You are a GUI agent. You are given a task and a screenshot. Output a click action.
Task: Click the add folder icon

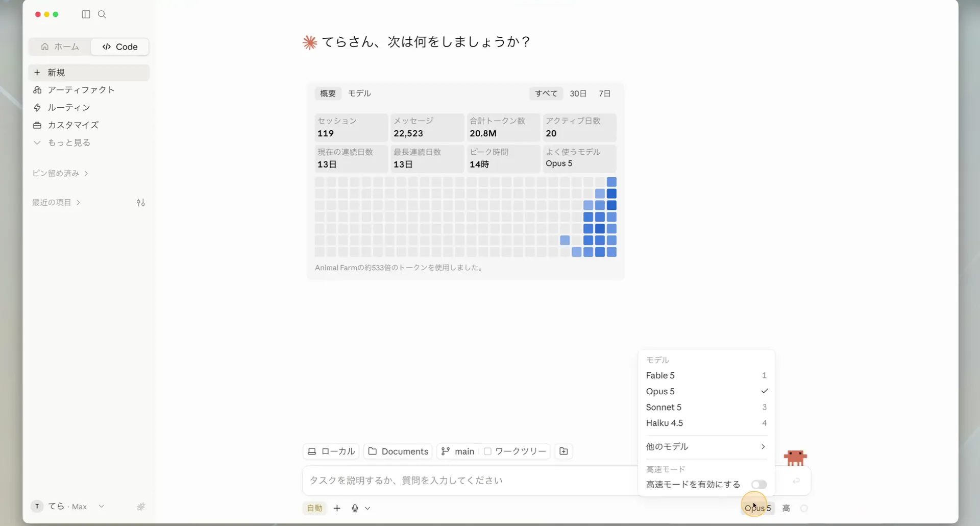563,451
